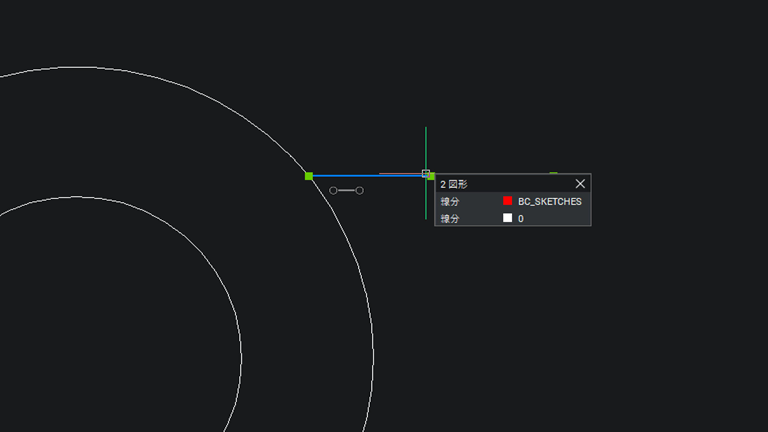Click the 2 图形 popup title

[x=454, y=184]
